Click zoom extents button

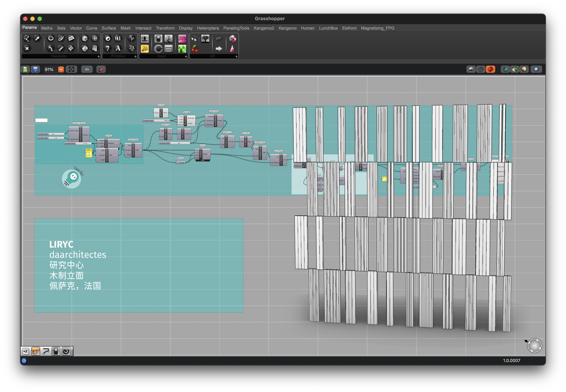tap(71, 69)
